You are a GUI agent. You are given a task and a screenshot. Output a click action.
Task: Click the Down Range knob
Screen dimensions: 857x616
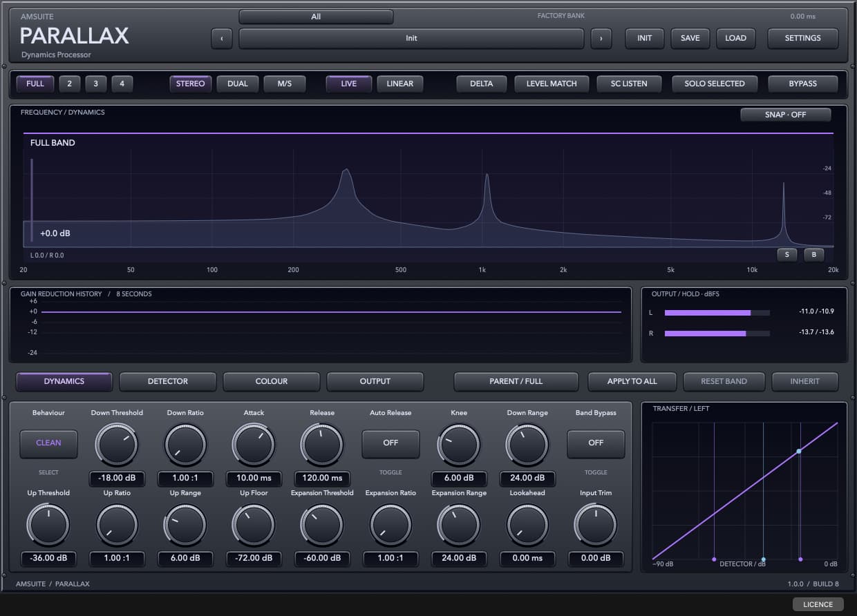point(527,444)
